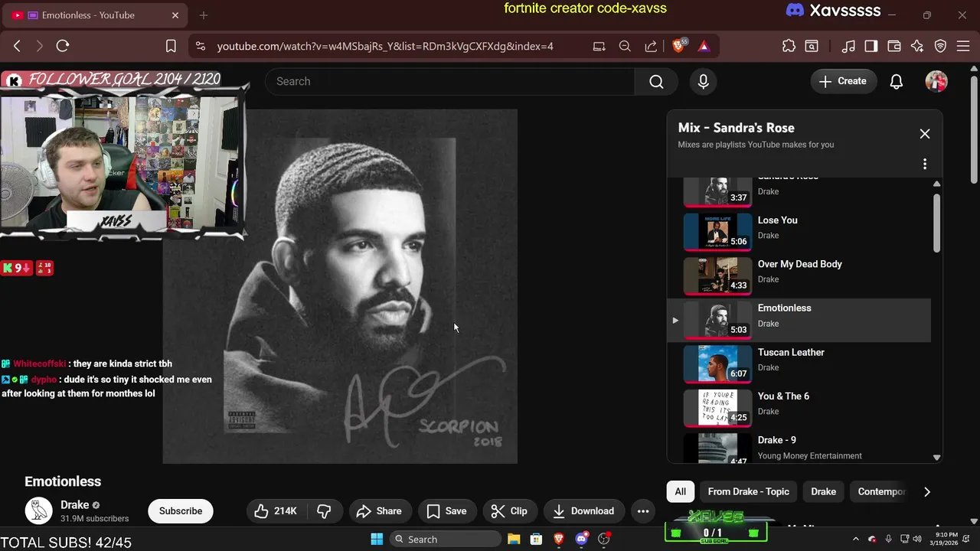The width and height of the screenshot is (980, 551).
Task: Play You & The 6 from the mix
Action: point(800,408)
